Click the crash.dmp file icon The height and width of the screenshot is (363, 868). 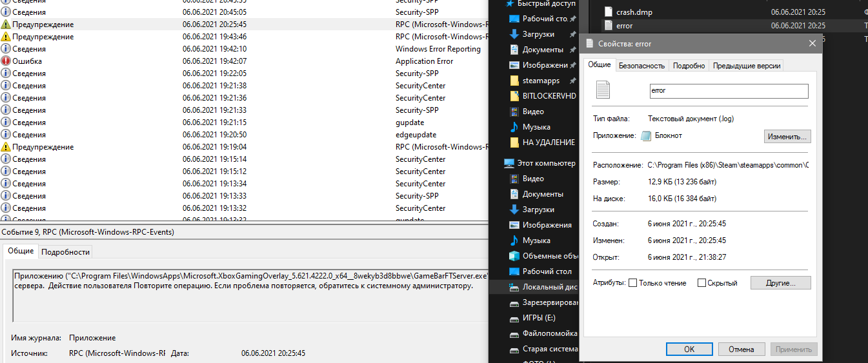[608, 12]
